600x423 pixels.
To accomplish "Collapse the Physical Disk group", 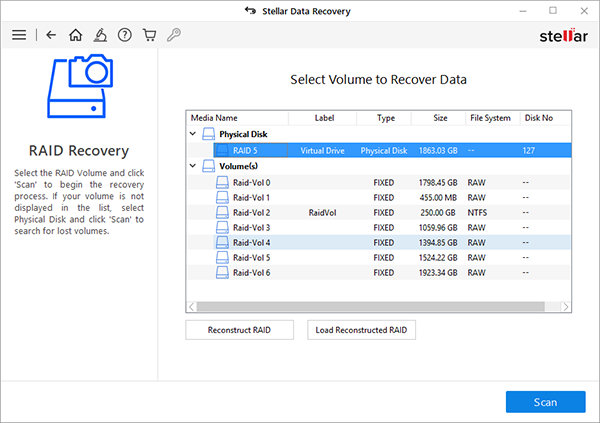I will [x=192, y=134].
